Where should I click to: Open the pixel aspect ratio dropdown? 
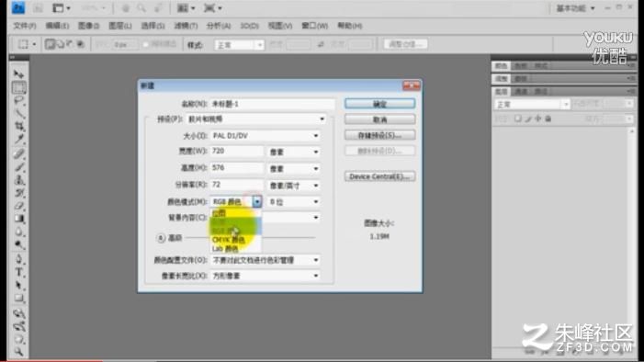[266, 277]
